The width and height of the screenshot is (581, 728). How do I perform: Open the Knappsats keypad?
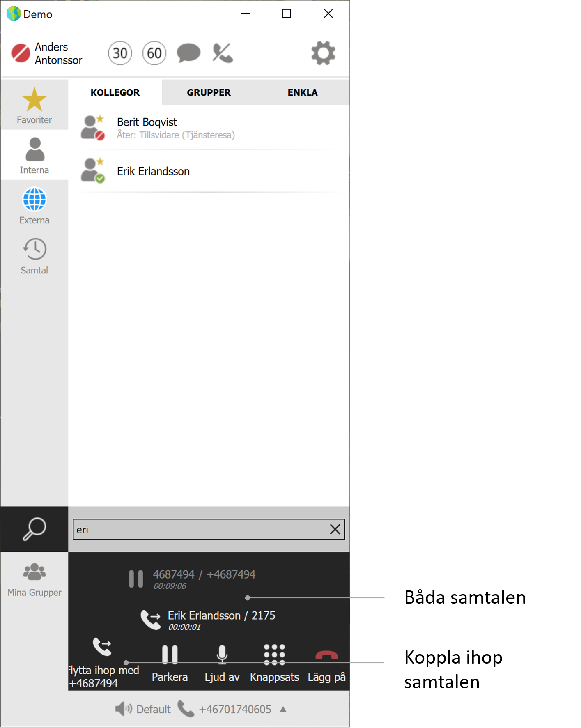pos(274,663)
